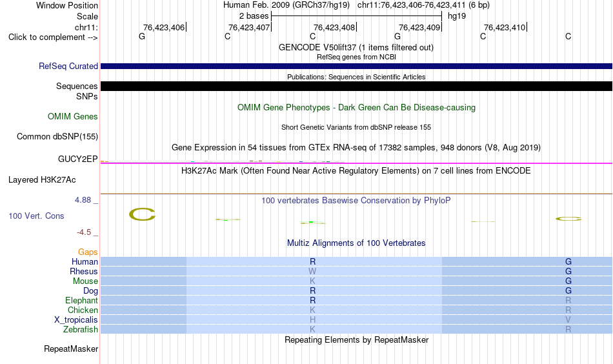Click the 2 bases scale bar
613x364 pixels.
coord(356,16)
